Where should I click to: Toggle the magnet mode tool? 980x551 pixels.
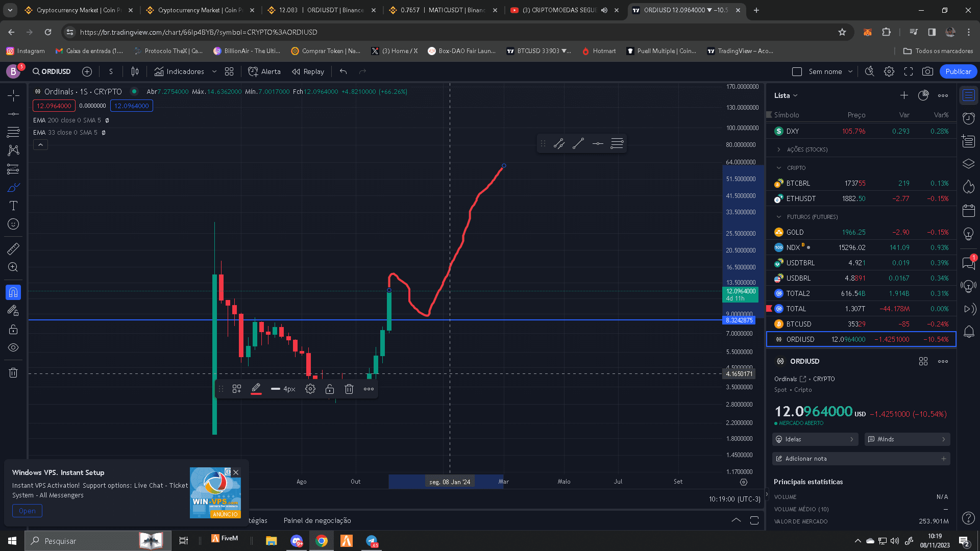pos(13,292)
